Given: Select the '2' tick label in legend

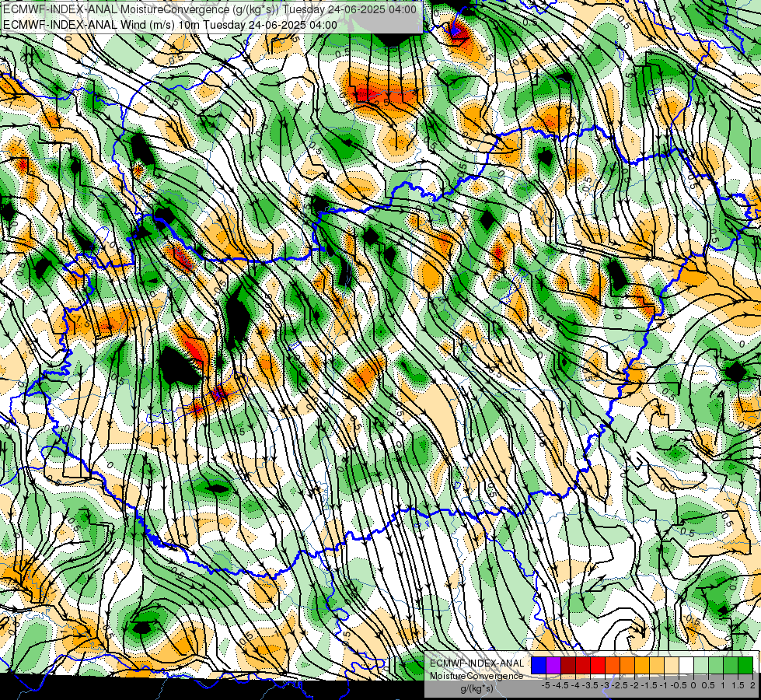Looking at the screenshot, I should 752,685.
